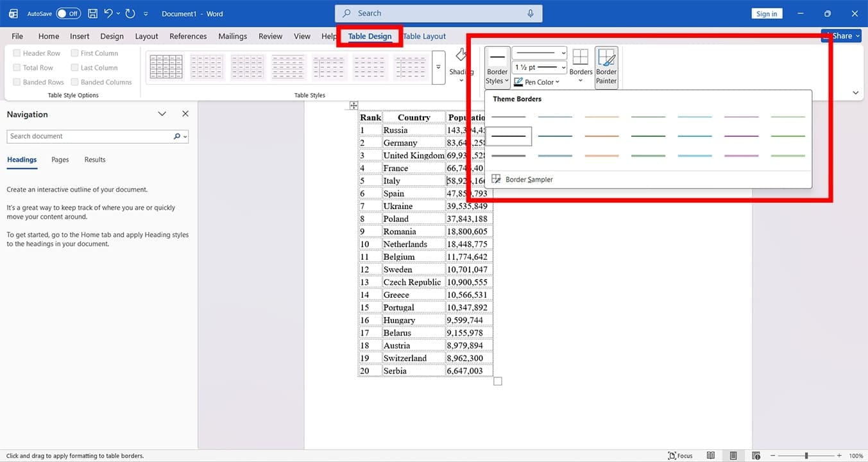
Task: Check the Header Row checkbox
Action: pyautogui.click(x=17, y=53)
